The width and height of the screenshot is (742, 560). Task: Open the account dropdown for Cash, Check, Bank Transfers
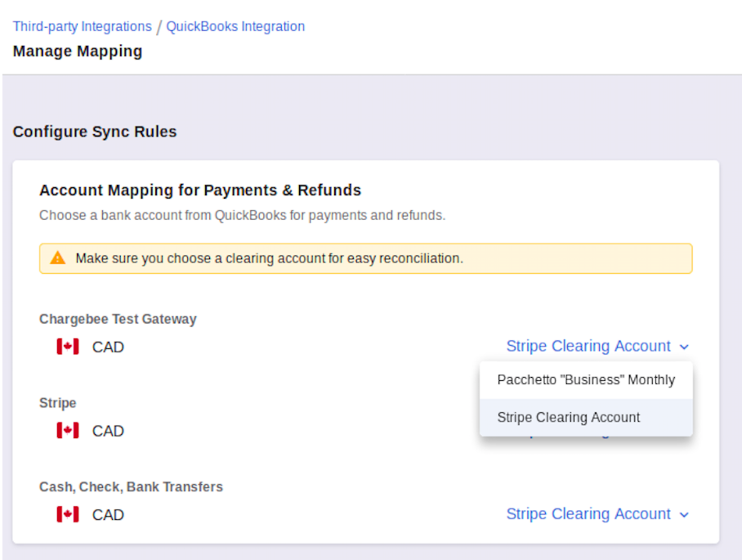click(x=588, y=514)
